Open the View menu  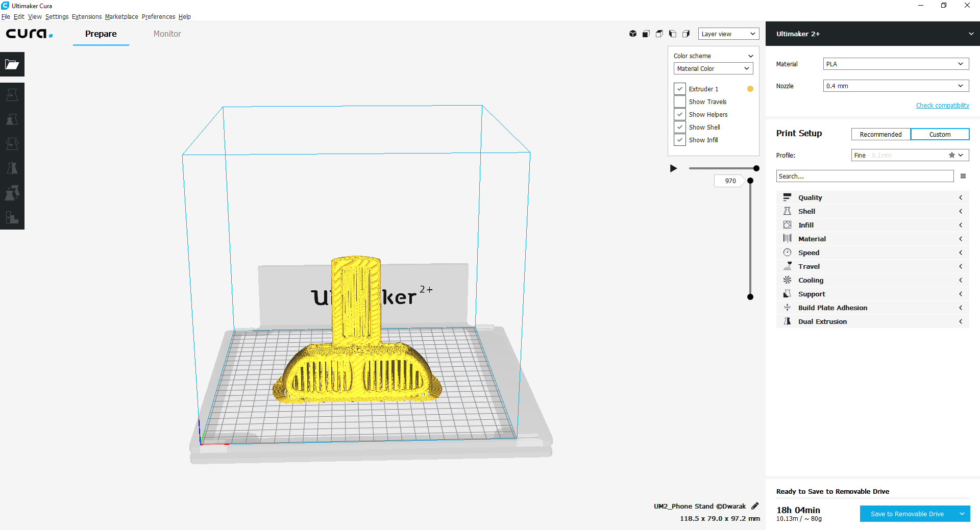pyautogui.click(x=35, y=16)
